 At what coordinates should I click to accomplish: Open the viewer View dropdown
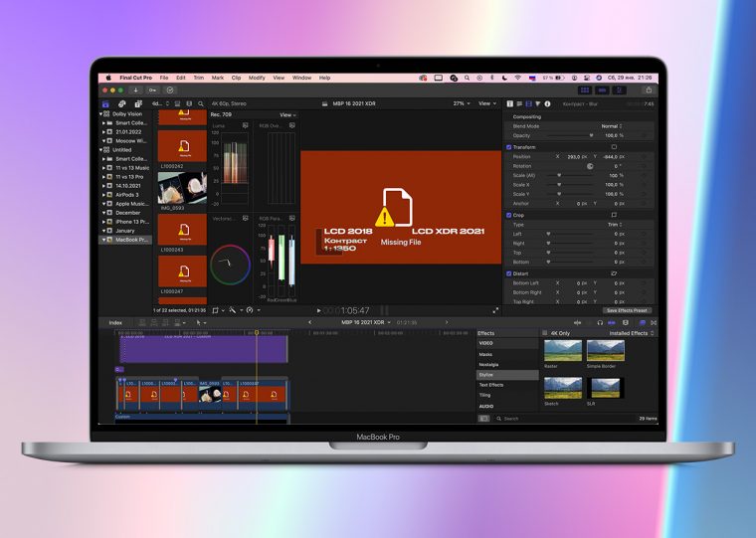click(487, 103)
